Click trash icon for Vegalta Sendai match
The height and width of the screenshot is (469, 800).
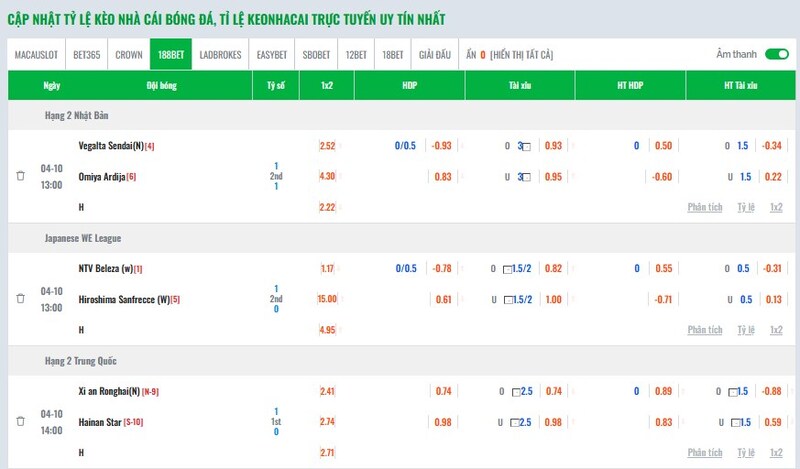(20, 176)
